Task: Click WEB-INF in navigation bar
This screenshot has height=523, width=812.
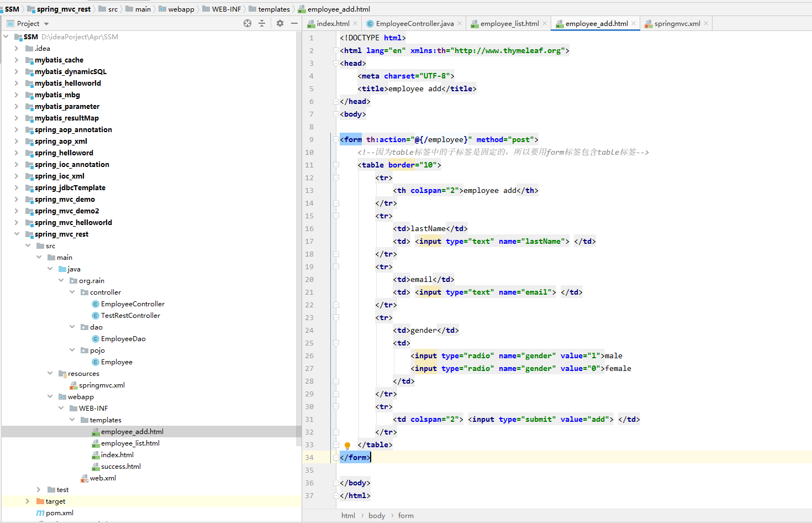Action: [x=226, y=9]
